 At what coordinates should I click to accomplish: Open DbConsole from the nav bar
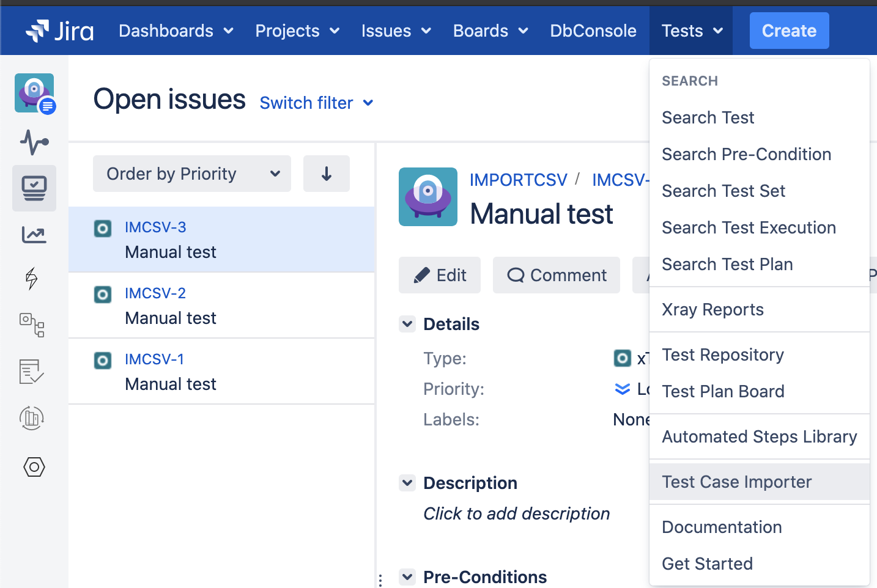593,31
